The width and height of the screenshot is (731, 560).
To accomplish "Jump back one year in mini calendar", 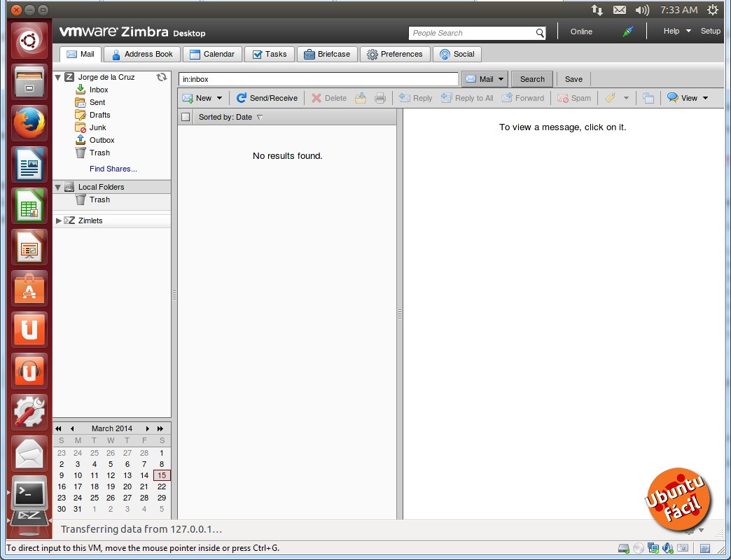I will tap(58, 428).
